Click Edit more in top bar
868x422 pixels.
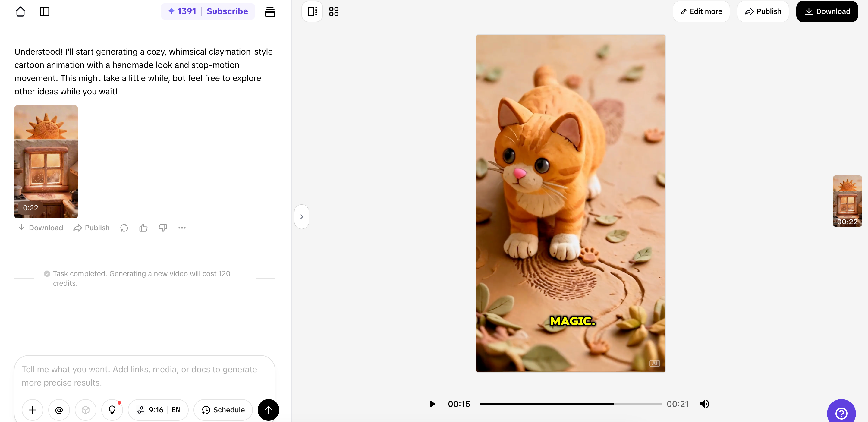(x=701, y=11)
